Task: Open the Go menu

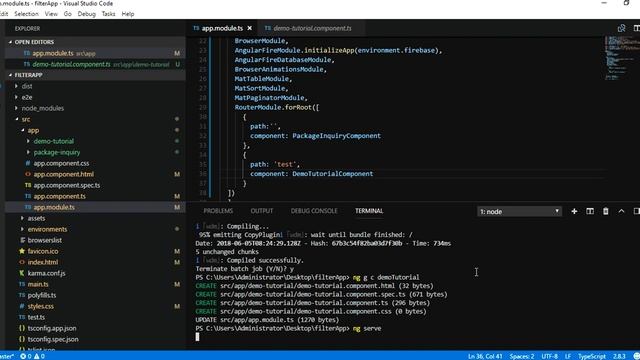Action: tap(67, 14)
